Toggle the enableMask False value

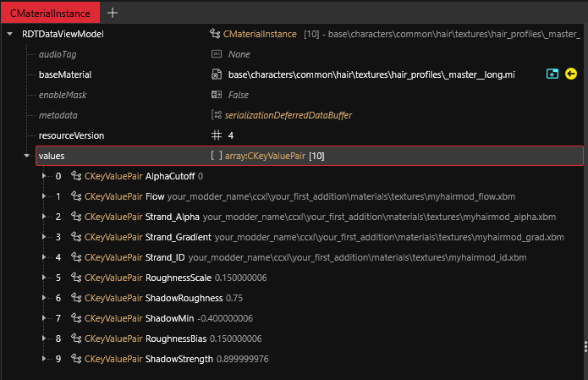coord(239,95)
